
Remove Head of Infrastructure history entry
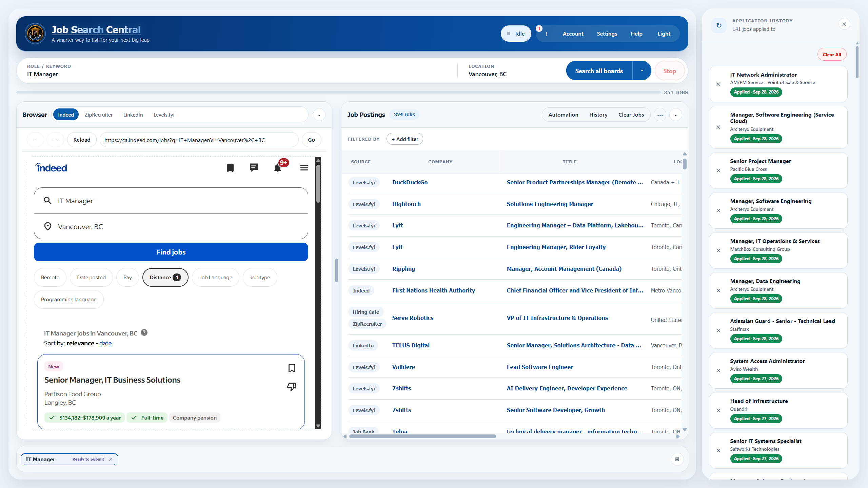click(718, 410)
